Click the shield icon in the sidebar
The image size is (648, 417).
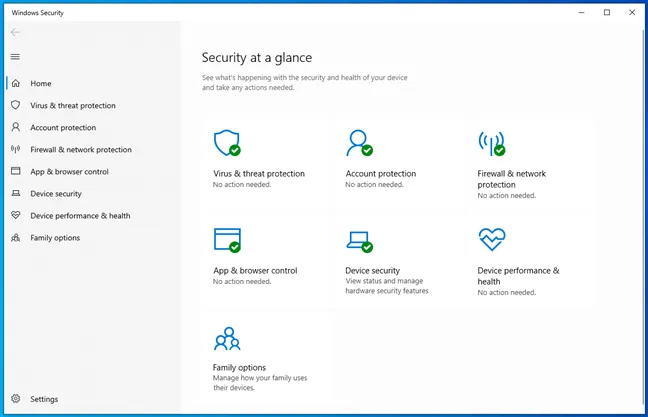[x=16, y=105]
